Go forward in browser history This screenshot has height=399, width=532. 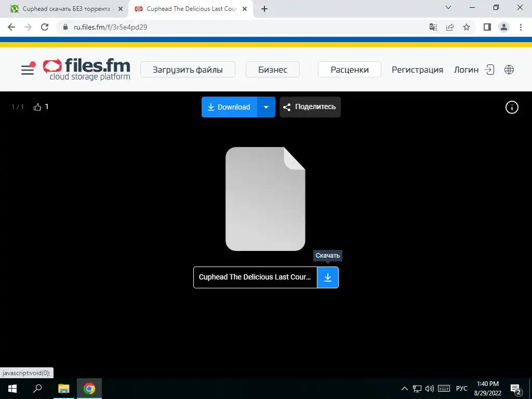point(28,27)
